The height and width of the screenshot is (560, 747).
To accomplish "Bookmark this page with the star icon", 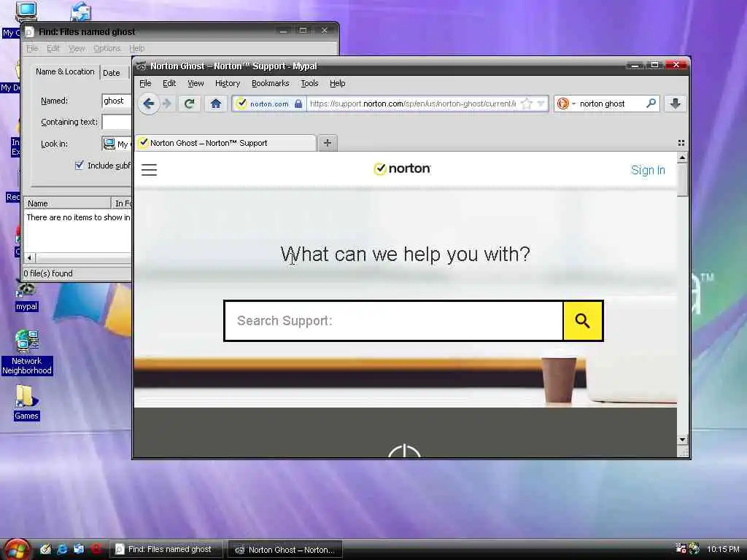I will [x=526, y=104].
